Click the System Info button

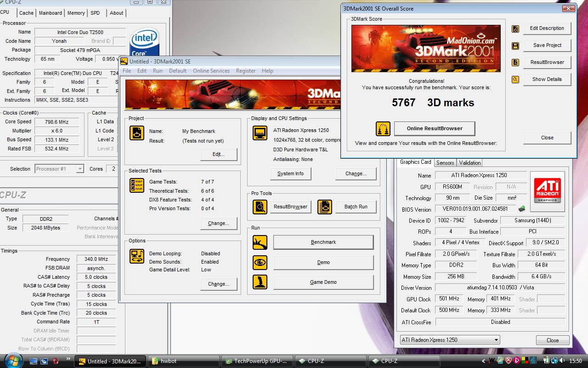[290, 174]
